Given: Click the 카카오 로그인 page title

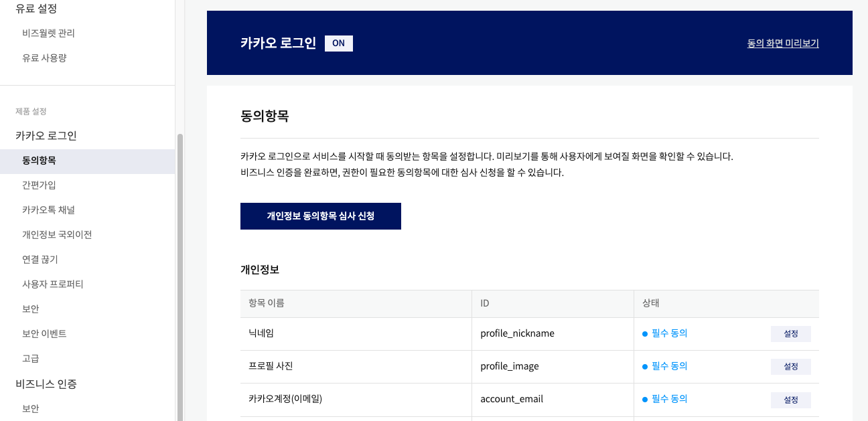Looking at the screenshot, I should click(x=278, y=44).
